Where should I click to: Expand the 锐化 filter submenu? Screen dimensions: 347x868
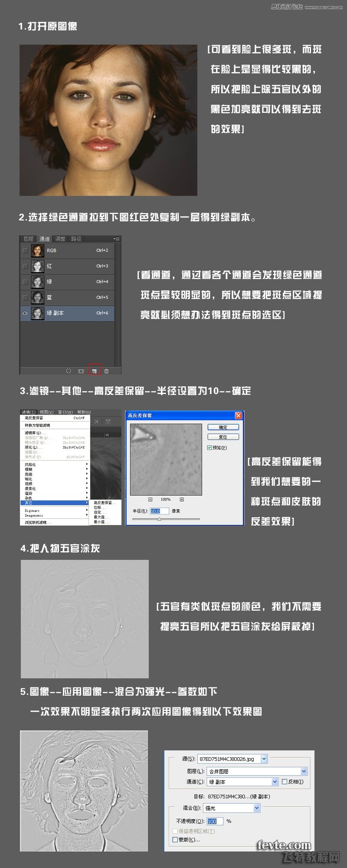pyautogui.click(x=55, y=479)
